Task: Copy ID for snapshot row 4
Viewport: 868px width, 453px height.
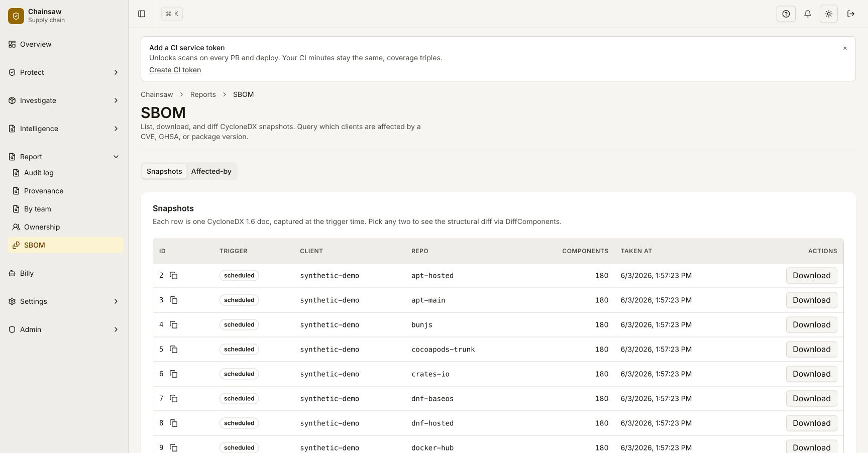Action: pyautogui.click(x=173, y=324)
